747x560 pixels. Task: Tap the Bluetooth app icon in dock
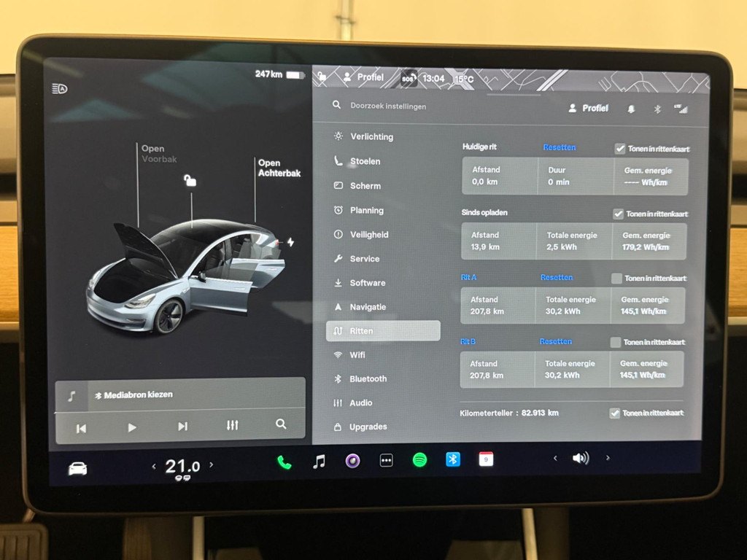[453, 459]
